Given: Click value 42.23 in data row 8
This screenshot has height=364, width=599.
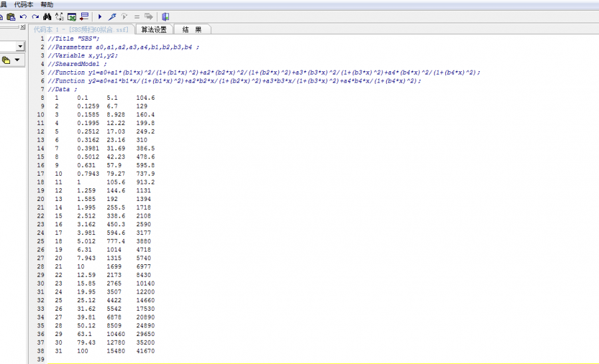Looking at the screenshot, I should pyautogui.click(x=116, y=156).
